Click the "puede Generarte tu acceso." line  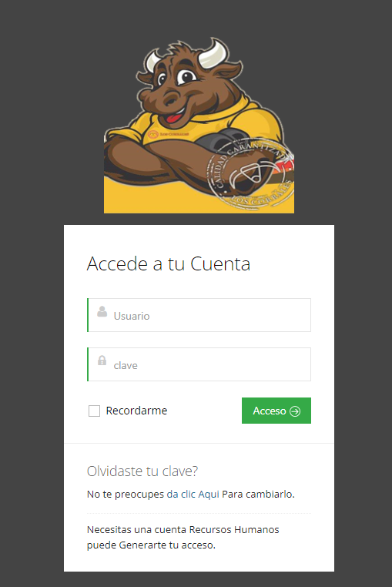[x=151, y=545]
